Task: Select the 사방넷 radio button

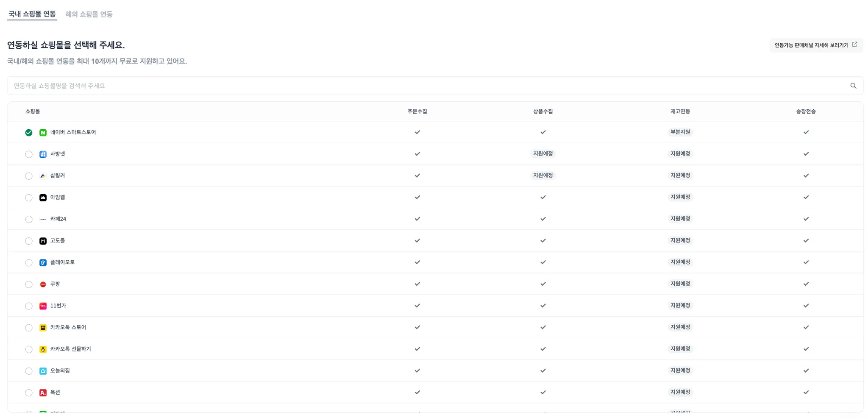Action: click(x=29, y=154)
